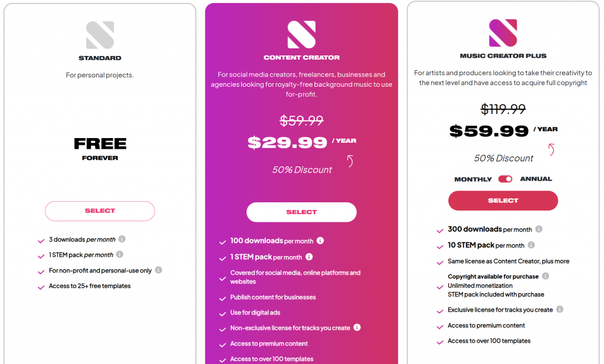This screenshot has width=604, height=364.
Task: Select the Content Creator plan
Action: (301, 212)
